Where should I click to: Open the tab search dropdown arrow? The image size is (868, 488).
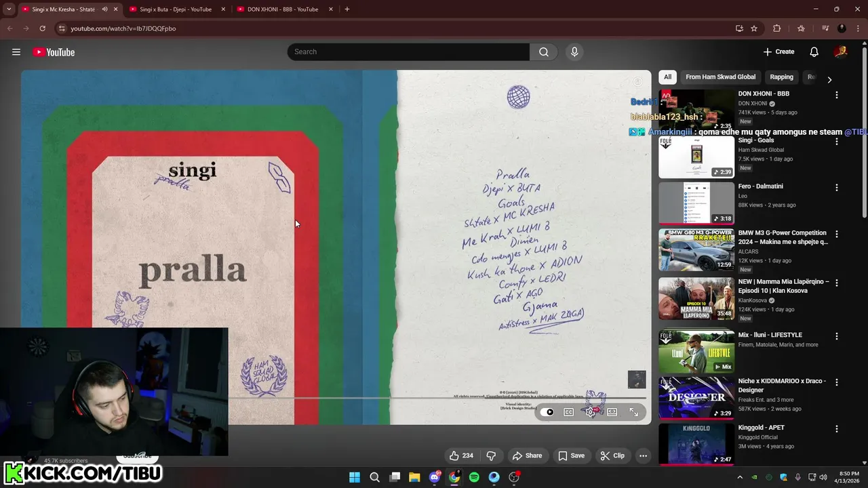[9, 9]
